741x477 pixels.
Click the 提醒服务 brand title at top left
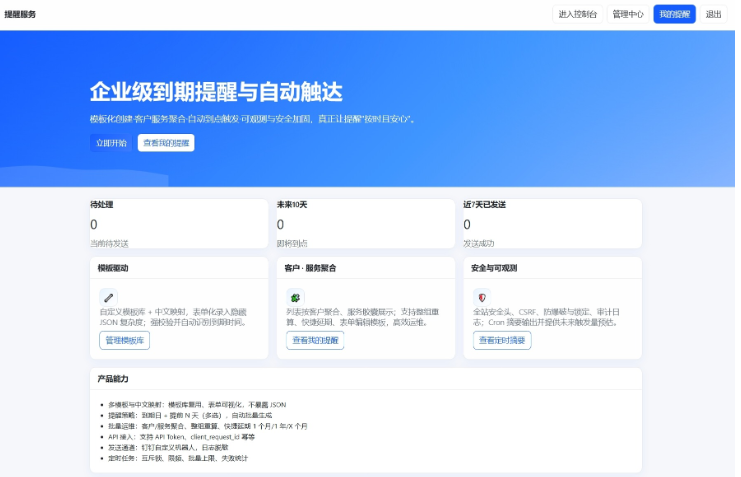click(20, 14)
